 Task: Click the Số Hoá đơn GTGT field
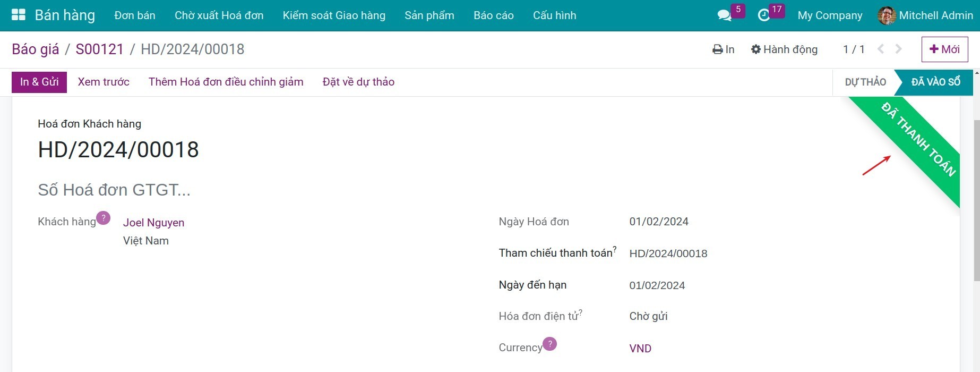coord(114,190)
